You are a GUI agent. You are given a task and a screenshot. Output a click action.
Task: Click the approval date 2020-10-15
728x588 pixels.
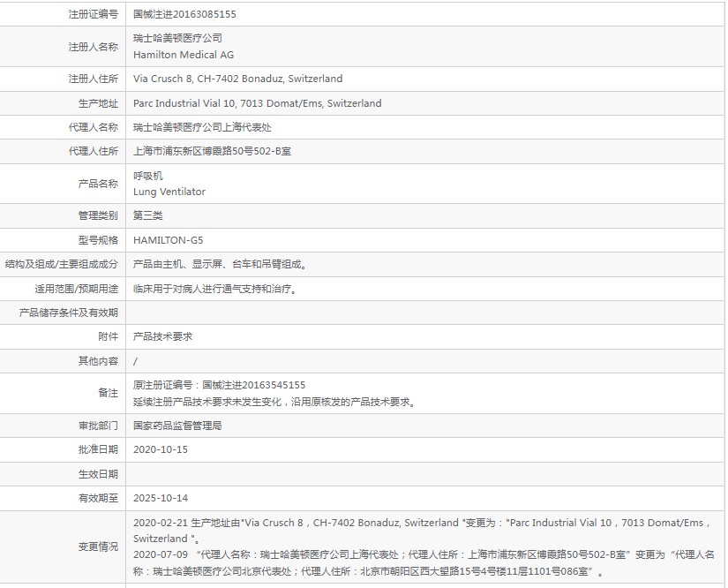(x=161, y=449)
